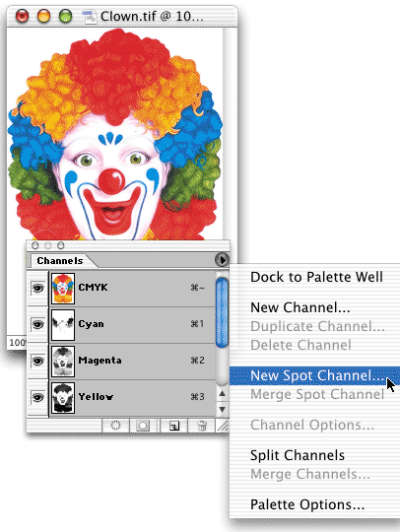Hide the Yellow channel

(37, 397)
